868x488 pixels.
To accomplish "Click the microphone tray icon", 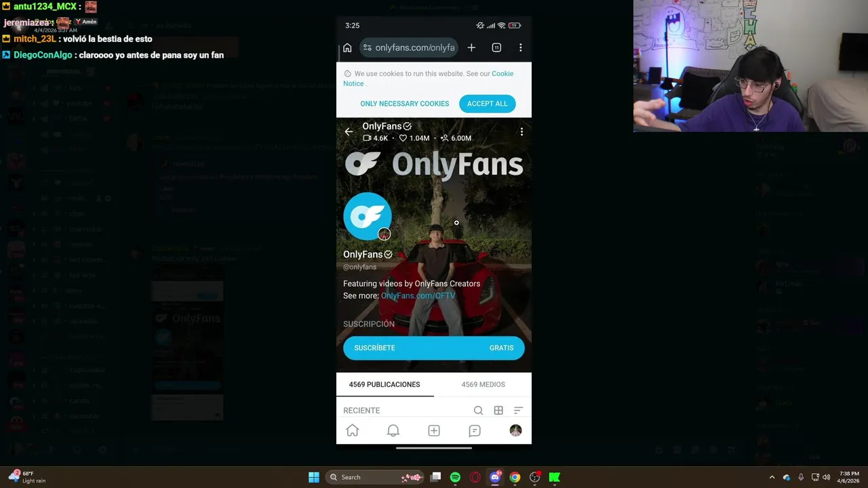I will coord(801,477).
